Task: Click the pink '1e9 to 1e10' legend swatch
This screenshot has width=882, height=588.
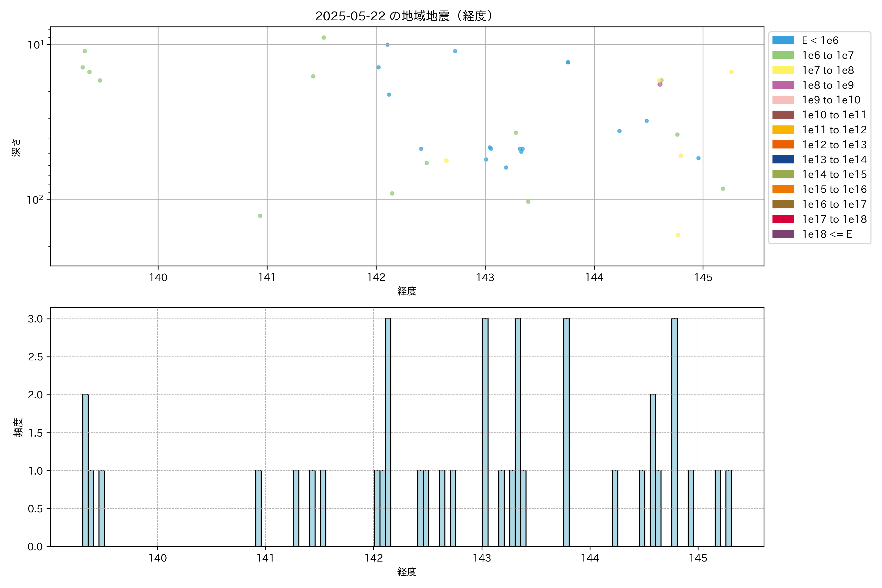Action: click(x=783, y=100)
